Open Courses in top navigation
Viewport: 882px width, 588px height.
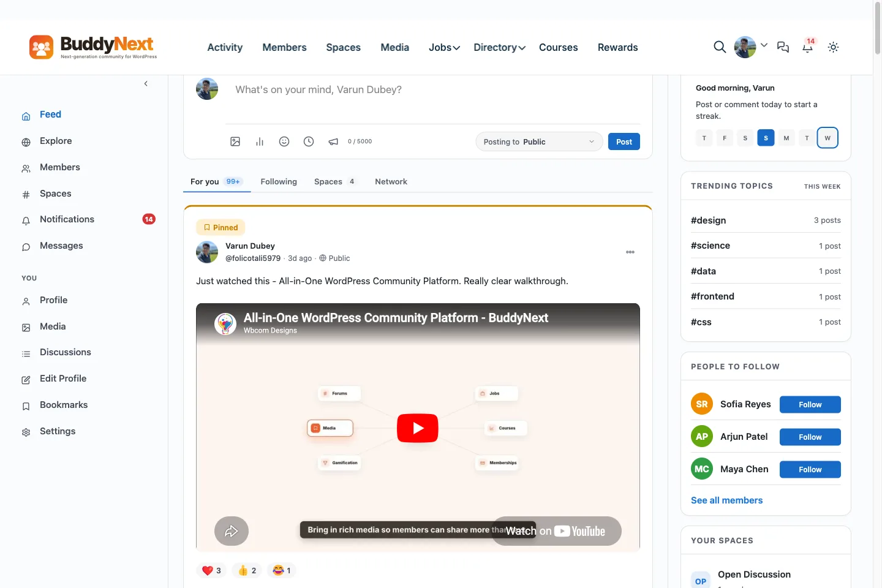(558, 47)
